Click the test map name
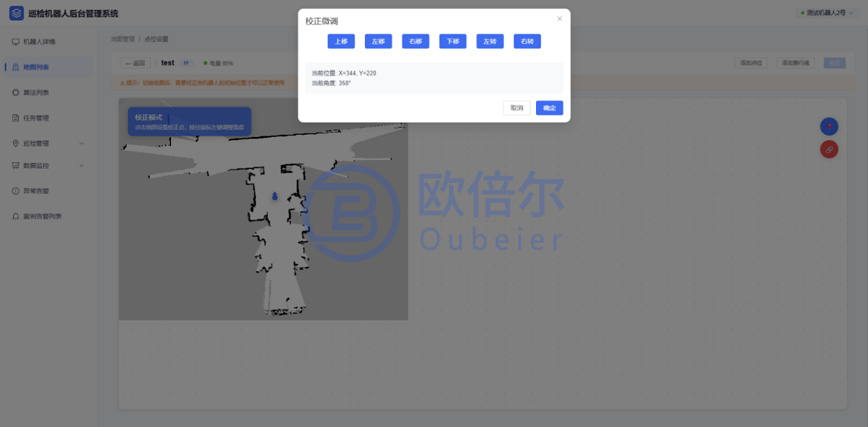 168,63
